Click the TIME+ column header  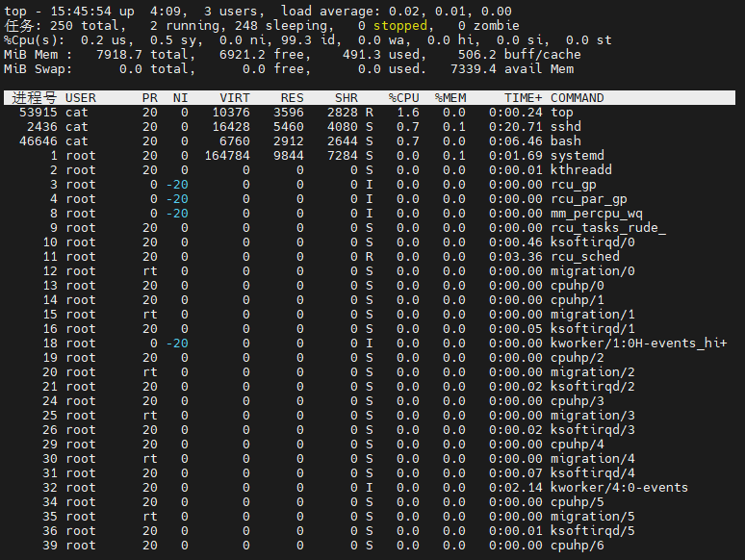(523, 98)
